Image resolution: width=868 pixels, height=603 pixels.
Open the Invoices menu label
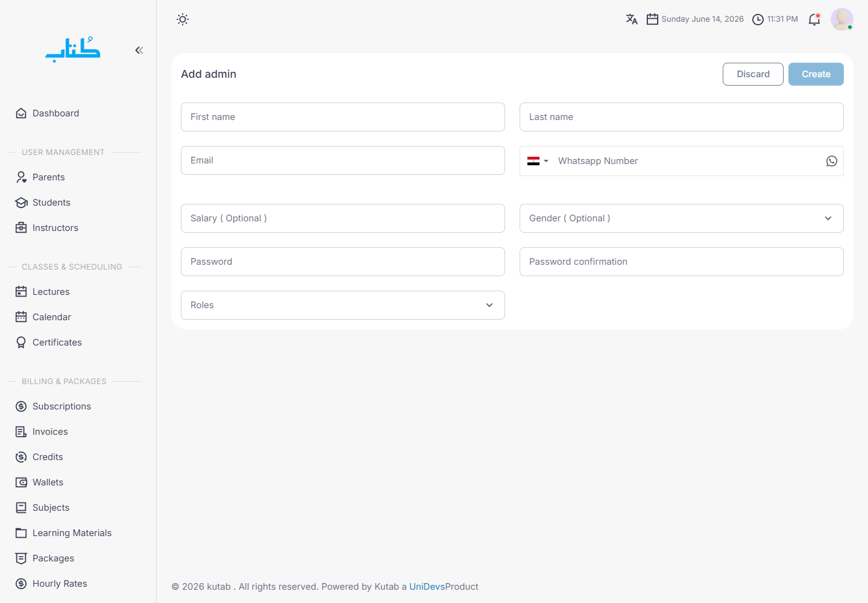50,432
